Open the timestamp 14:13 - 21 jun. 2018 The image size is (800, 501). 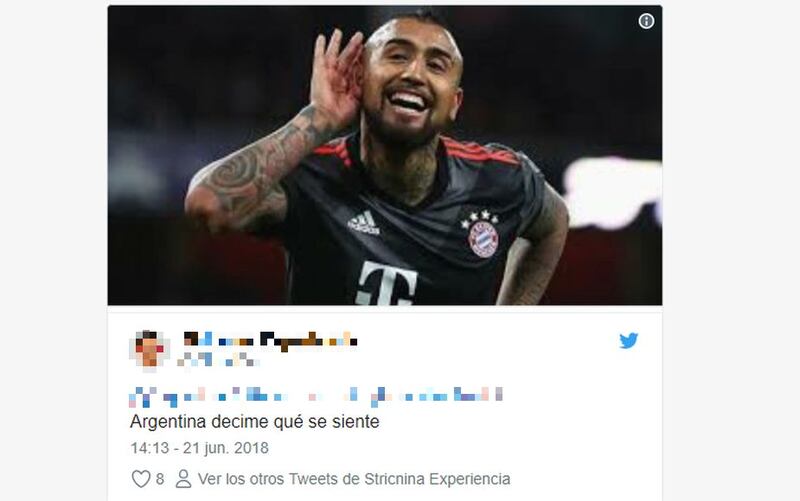coord(199,448)
